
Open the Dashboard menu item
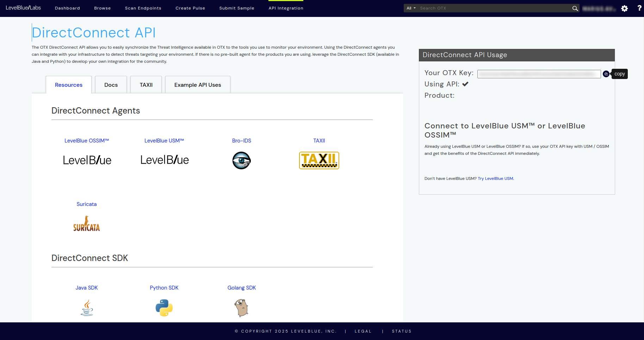click(67, 8)
